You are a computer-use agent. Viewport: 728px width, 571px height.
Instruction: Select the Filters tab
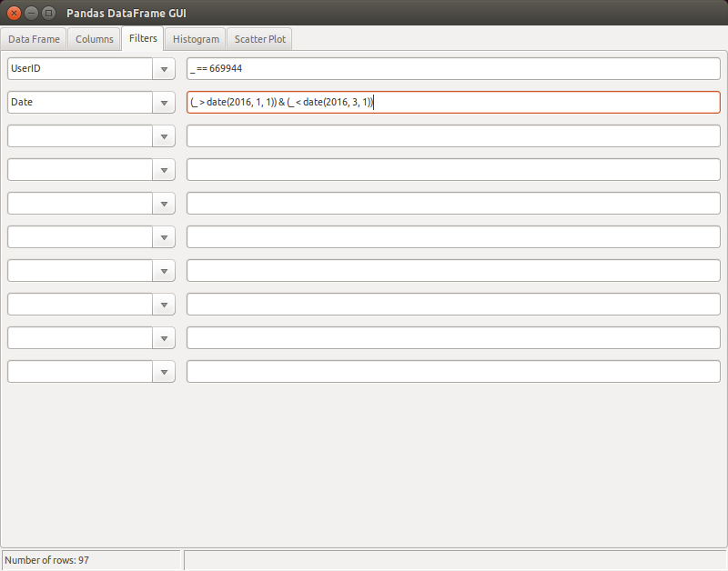[x=143, y=38]
